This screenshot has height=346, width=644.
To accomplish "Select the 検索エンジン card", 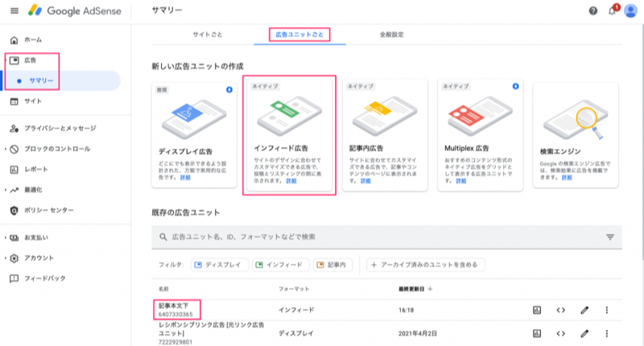I will pos(576,135).
